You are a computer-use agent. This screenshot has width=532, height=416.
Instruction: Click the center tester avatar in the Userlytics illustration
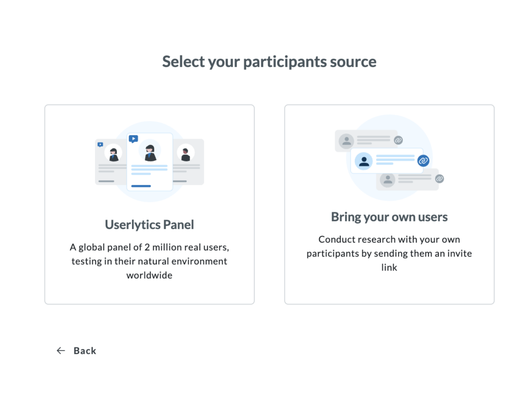pyautogui.click(x=150, y=152)
